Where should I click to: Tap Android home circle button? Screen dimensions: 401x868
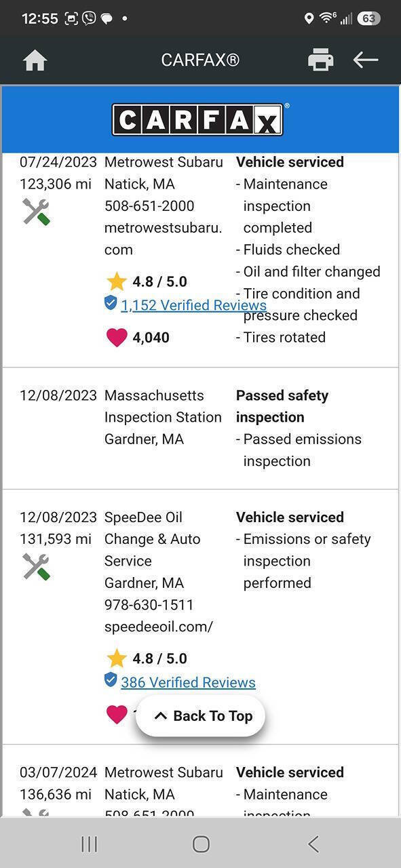pyautogui.click(x=201, y=844)
